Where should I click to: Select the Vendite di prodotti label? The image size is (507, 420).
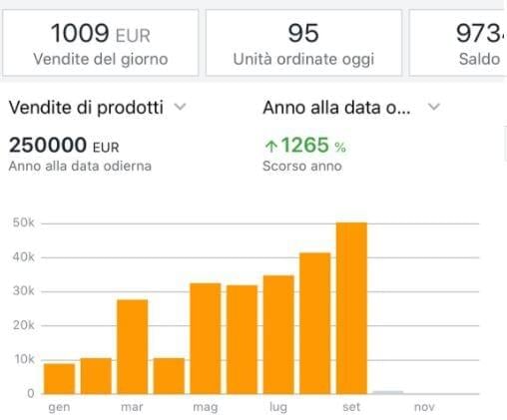pos(86,108)
